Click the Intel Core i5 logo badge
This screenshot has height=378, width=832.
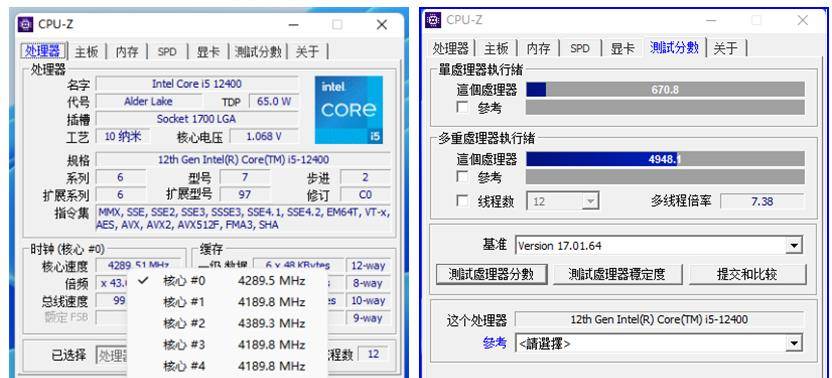[x=349, y=110]
